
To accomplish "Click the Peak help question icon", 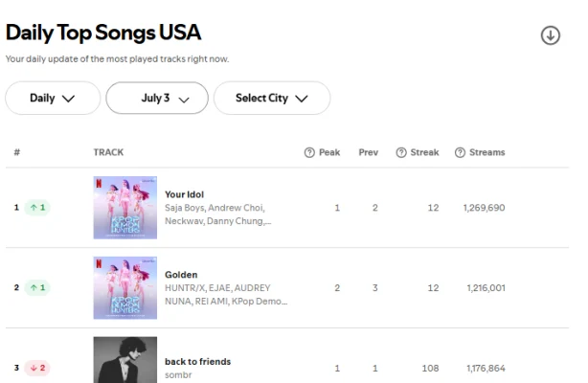I will pyautogui.click(x=309, y=152).
